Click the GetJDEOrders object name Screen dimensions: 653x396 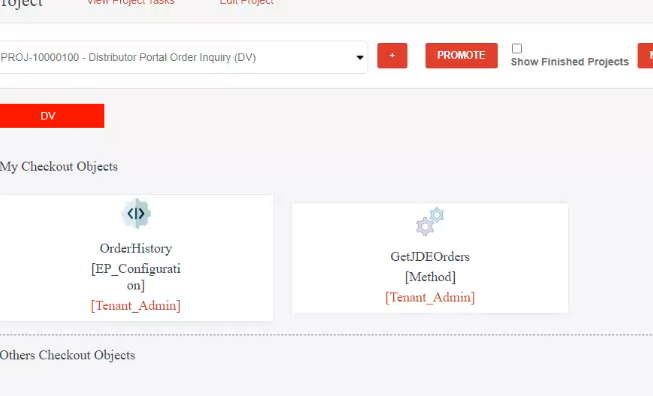430,257
